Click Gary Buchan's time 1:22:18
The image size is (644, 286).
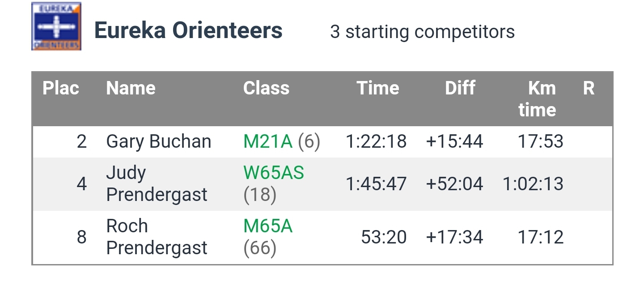(376, 141)
